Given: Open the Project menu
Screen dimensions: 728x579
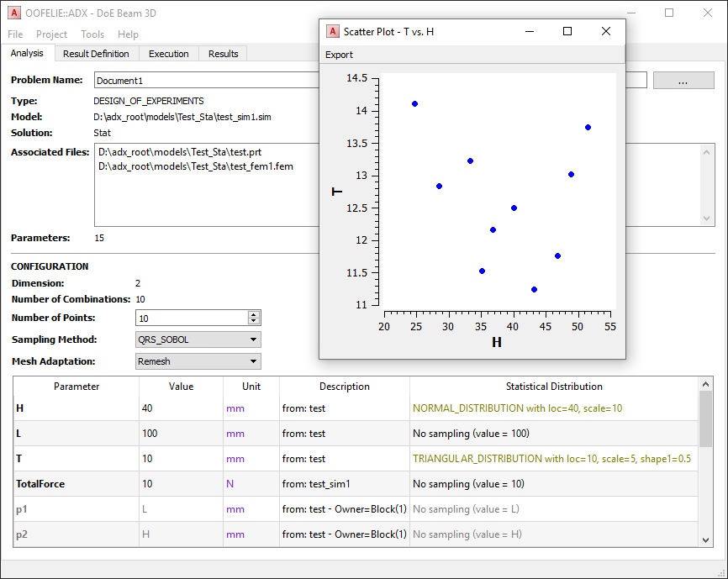Looking at the screenshot, I should point(51,34).
